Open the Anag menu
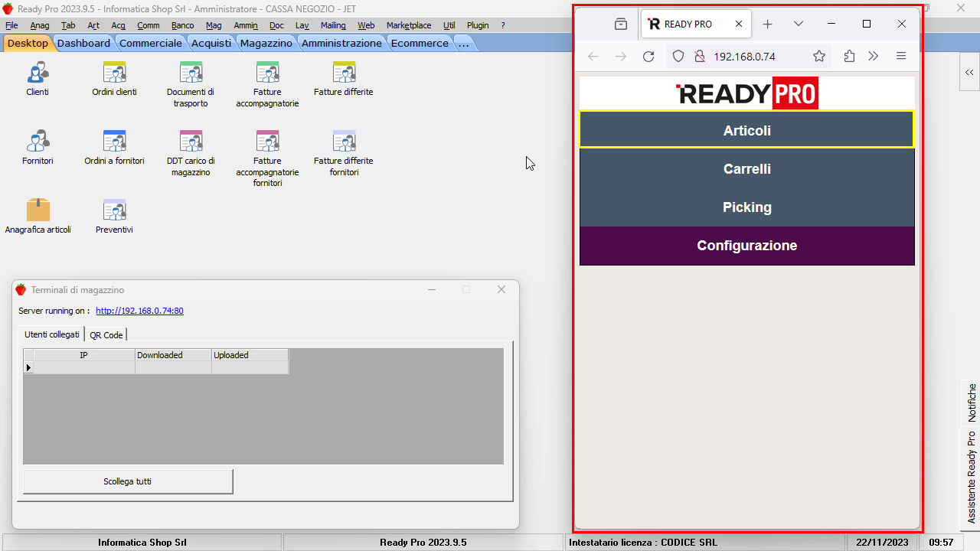The width and height of the screenshot is (980, 551). (40, 25)
